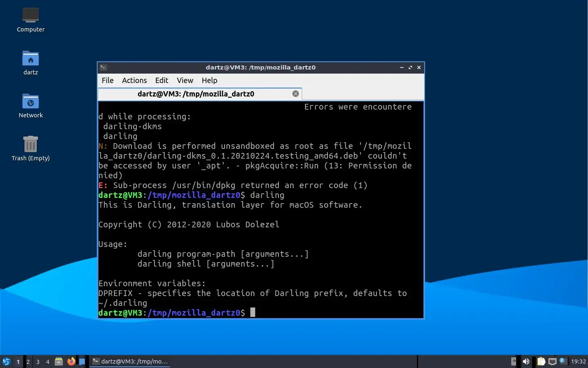The height and width of the screenshot is (368, 588).
Task: Select the Computer desktop icon
Action: tap(31, 20)
